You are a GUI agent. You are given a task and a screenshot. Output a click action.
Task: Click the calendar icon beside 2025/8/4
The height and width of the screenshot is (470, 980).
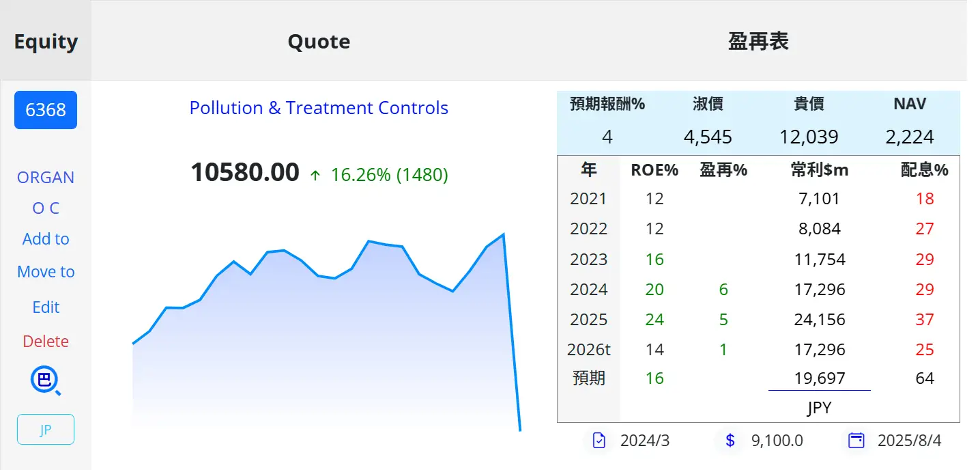856,441
